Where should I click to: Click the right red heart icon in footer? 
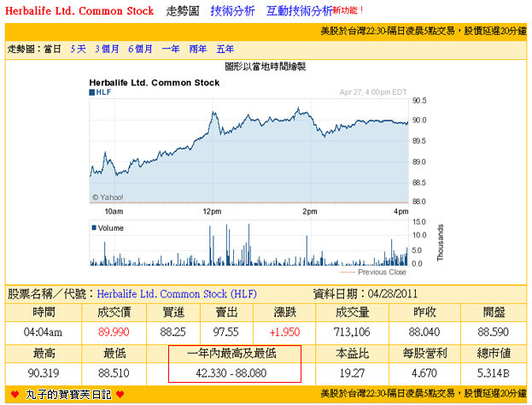point(120,395)
